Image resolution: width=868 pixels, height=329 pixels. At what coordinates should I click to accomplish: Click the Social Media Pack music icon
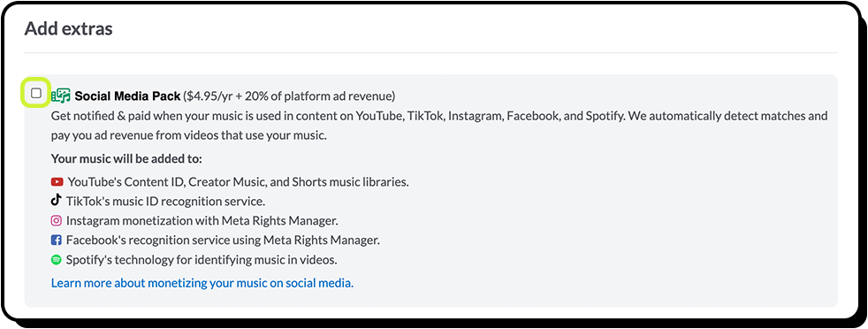60,96
